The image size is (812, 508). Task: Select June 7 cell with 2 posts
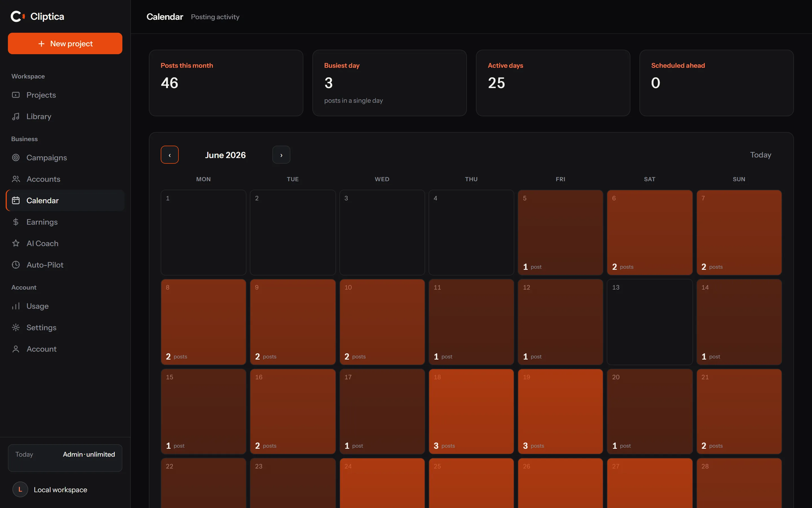click(x=739, y=233)
